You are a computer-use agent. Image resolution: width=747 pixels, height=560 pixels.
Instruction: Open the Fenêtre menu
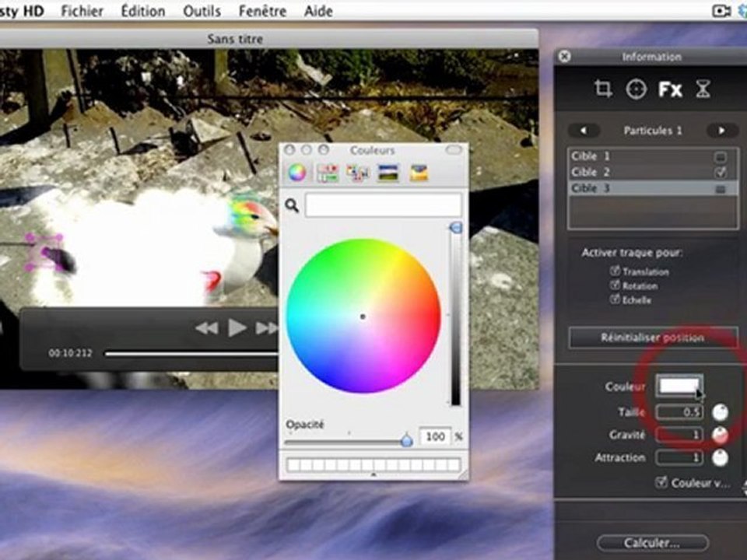point(262,11)
